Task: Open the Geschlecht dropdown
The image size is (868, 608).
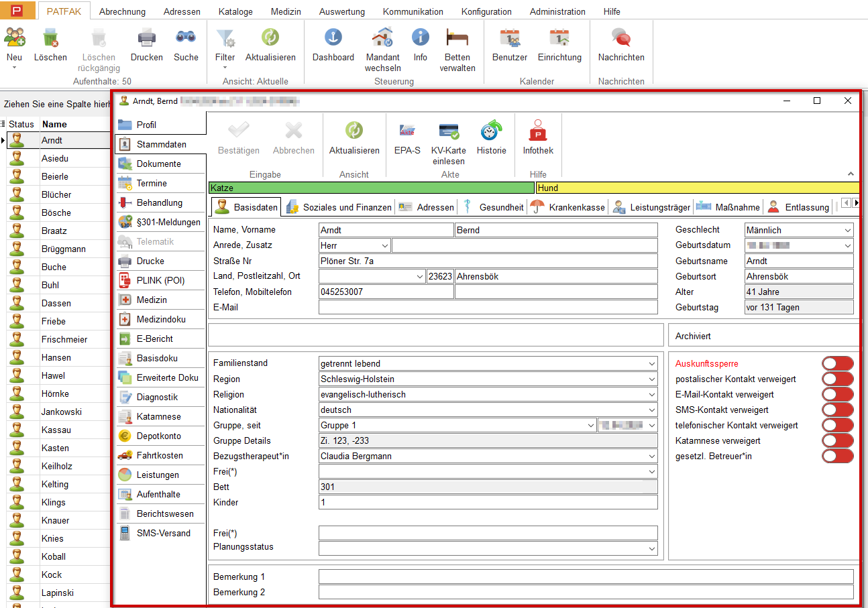Action: (x=848, y=231)
